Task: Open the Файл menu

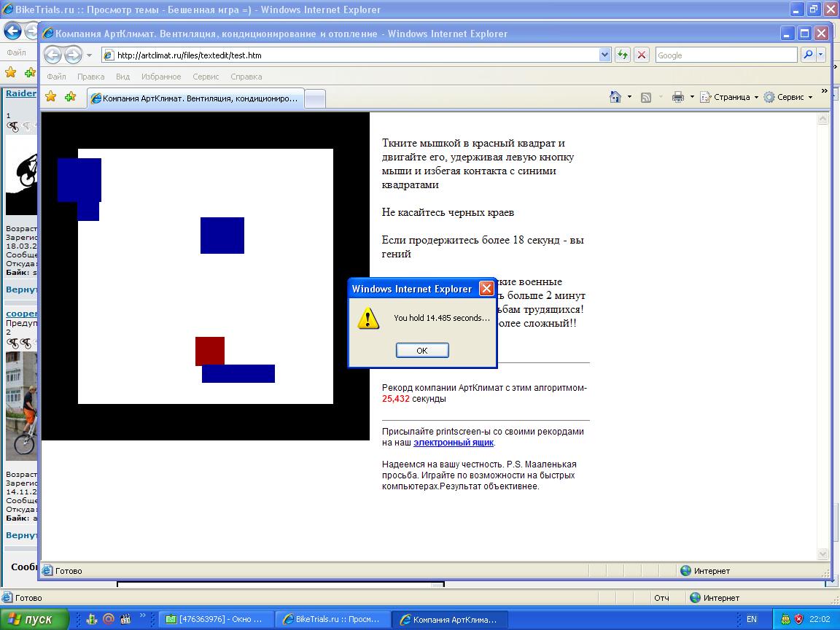Action: click(56, 77)
